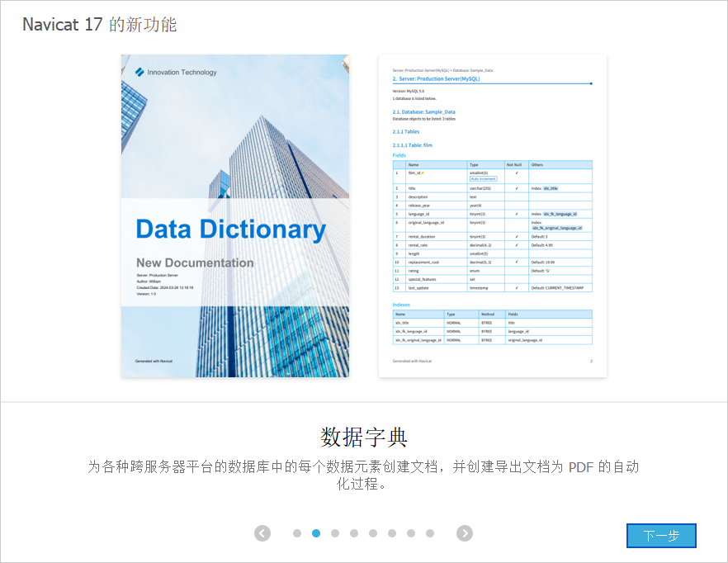Open the Data Dictionary cover page thumbnail
The height and width of the screenshot is (563, 728).
tap(235, 215)
